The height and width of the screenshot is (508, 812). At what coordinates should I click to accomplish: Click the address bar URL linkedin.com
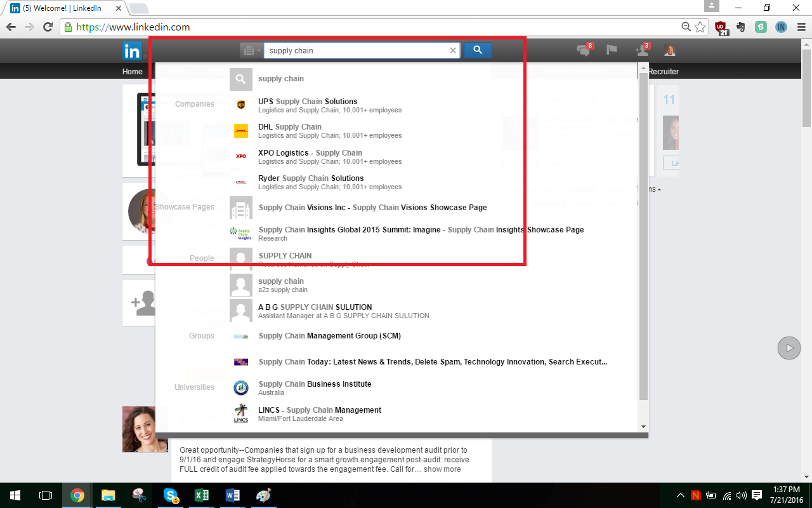pyautogui.click(x=133, y=27)
